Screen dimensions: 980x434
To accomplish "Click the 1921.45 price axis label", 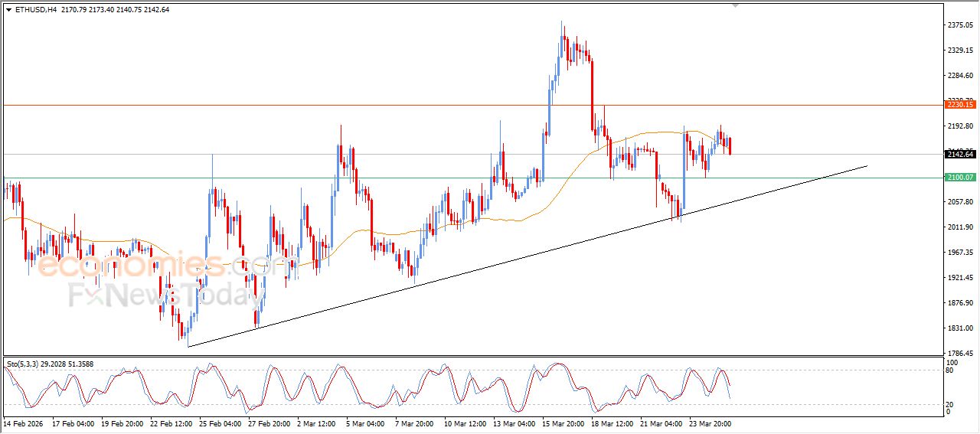I will pyautogui.click(x=960, y=278).
